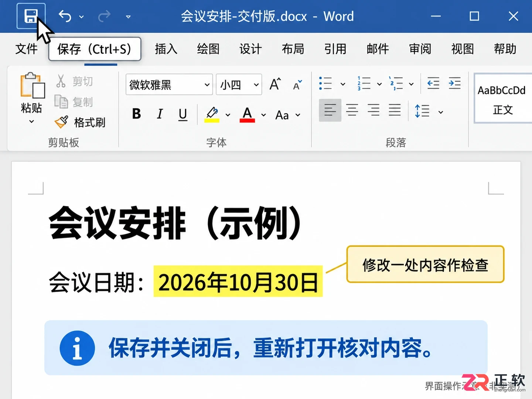The width and height of the screenshot is (532, 399).
Task: Toggle center paragraph alignment
Action: click(352, 110)
